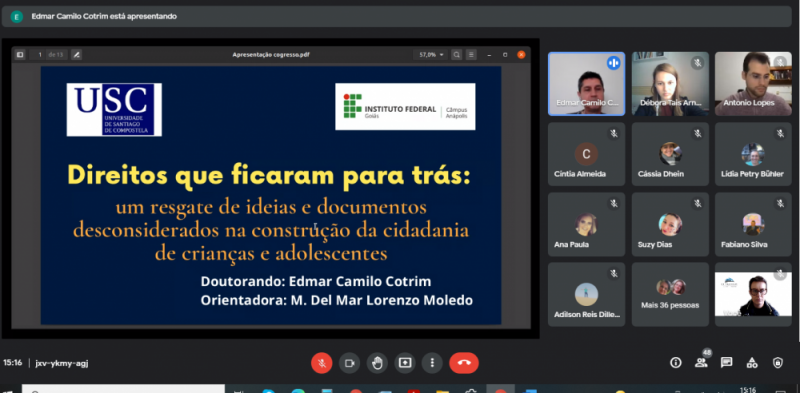Click the PDF viewer search magnifier icon
800x393 pixels.
(457, 55)
